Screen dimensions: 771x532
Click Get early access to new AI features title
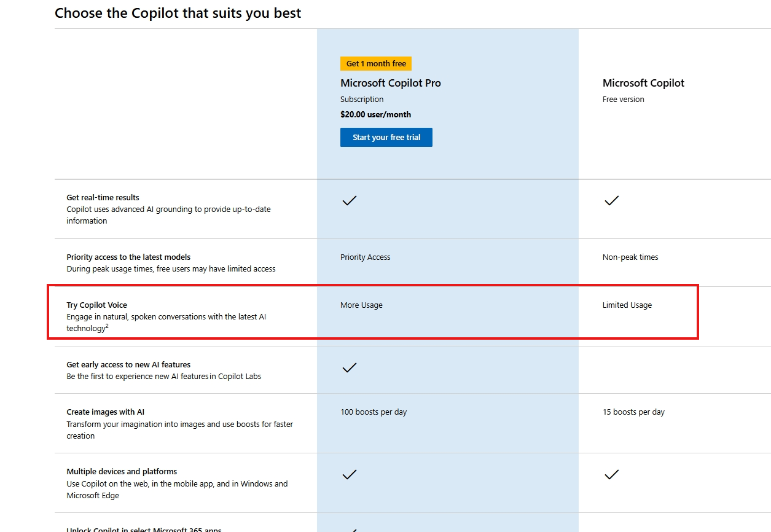(x=128, y=364)
